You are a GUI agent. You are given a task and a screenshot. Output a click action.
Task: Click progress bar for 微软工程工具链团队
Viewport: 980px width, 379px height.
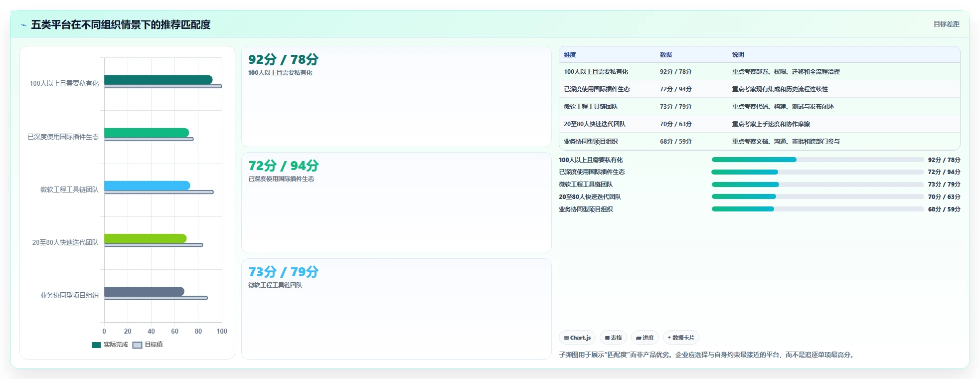pos(817,185)
